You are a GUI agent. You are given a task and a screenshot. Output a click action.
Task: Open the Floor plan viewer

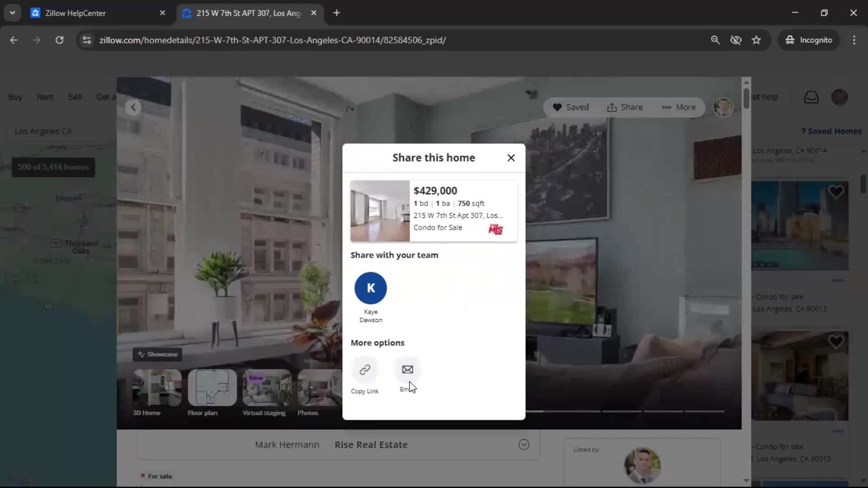pos(212,388)
